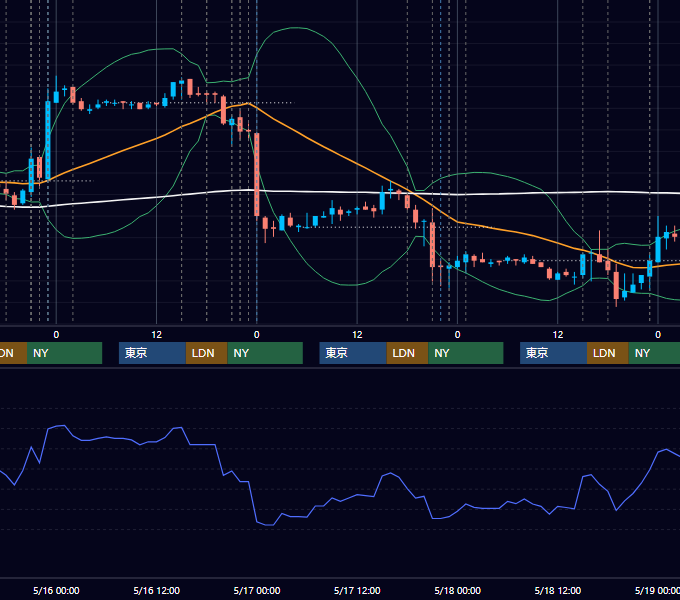Click the first NY session label before 5/16 東京
Image resolution: width=680 pixels, height=600 pixels.
coord(64,353)
